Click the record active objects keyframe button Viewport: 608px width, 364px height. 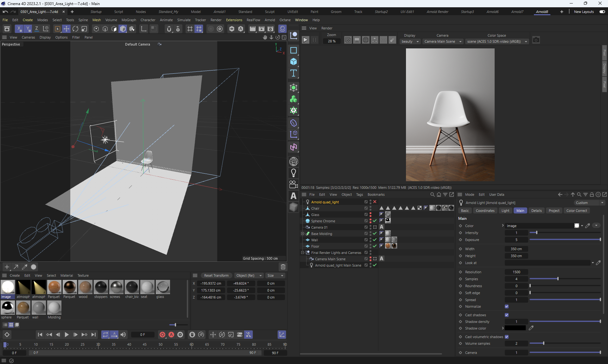(x=162, y=335)
